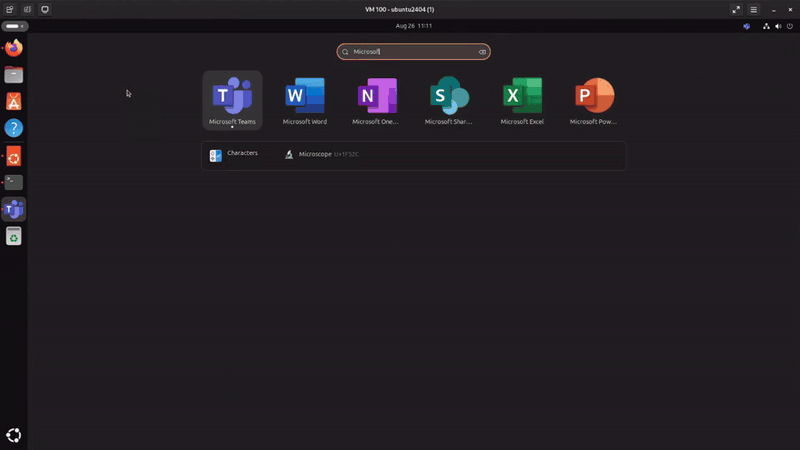The height and width of the screenshot is (450, 800).
Task: Open the clock and calendar menu
Action: click(x=414, y=26)
